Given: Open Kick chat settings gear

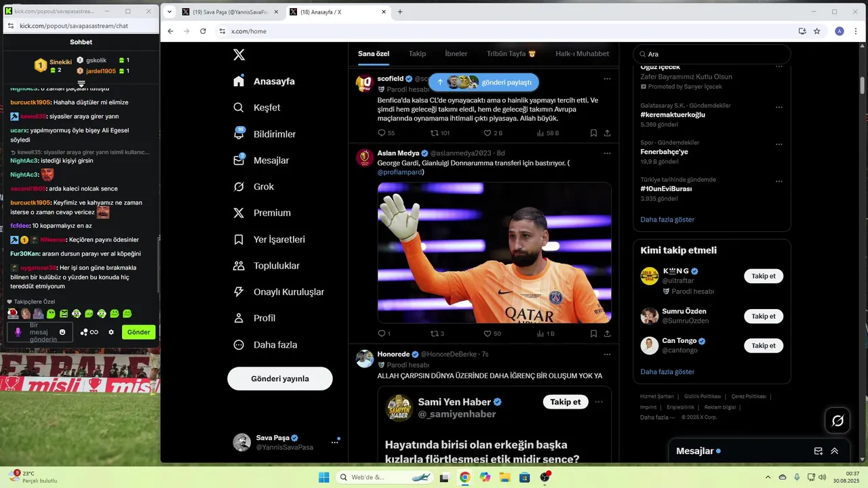Looking at the screenshot, I should (111, 332).
